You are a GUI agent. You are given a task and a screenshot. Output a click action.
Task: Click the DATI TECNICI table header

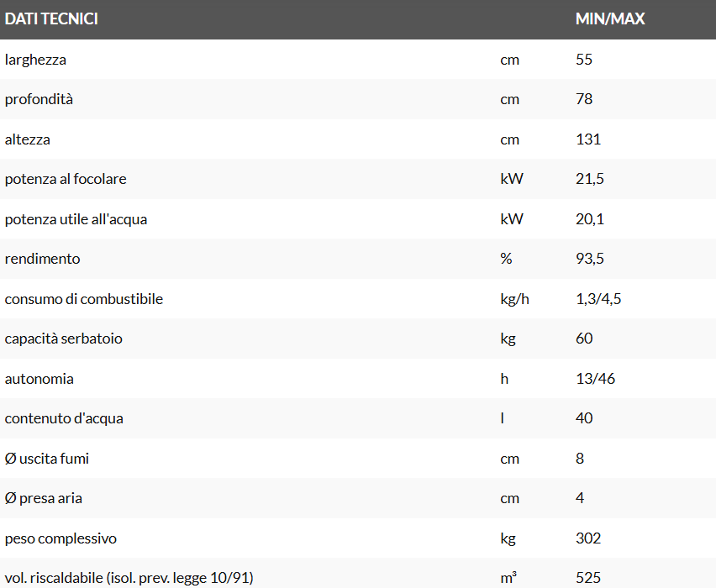pyautogui.click(x=51, y=18)
